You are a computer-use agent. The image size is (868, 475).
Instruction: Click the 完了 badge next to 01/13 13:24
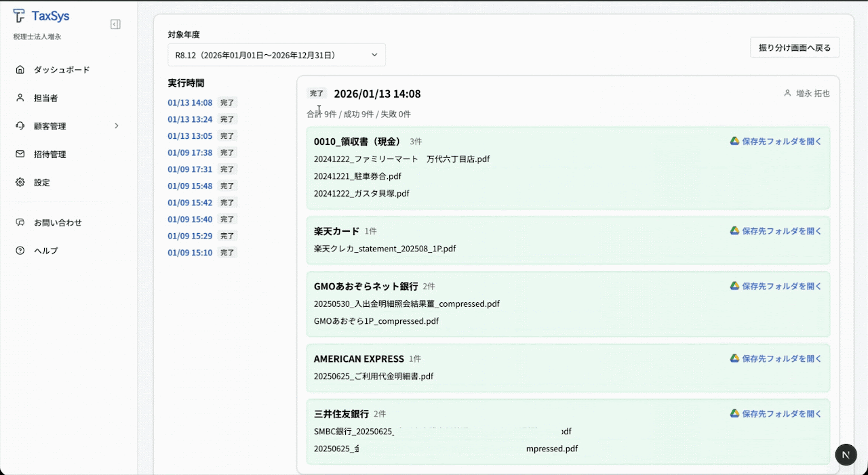pyautogui.click(x=227, y=119)
